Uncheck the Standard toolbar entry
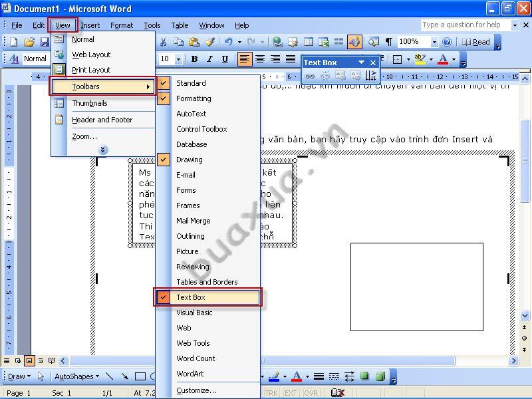 point(208,83)
